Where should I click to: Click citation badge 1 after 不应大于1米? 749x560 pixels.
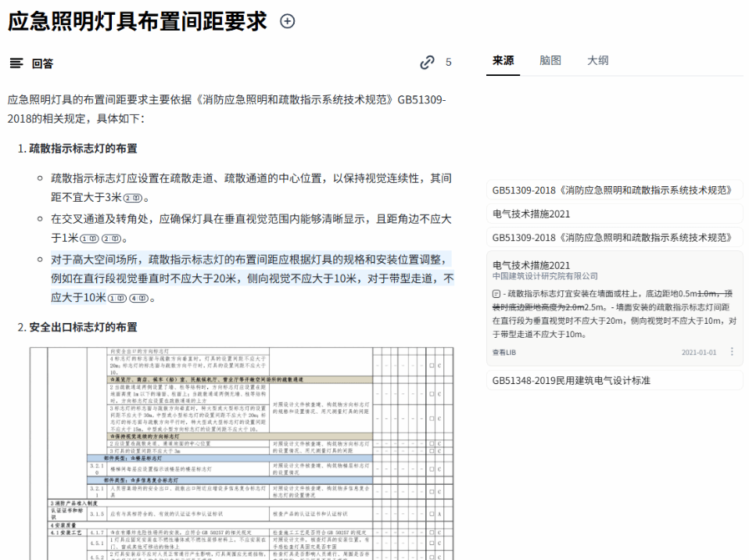(90, 239)
